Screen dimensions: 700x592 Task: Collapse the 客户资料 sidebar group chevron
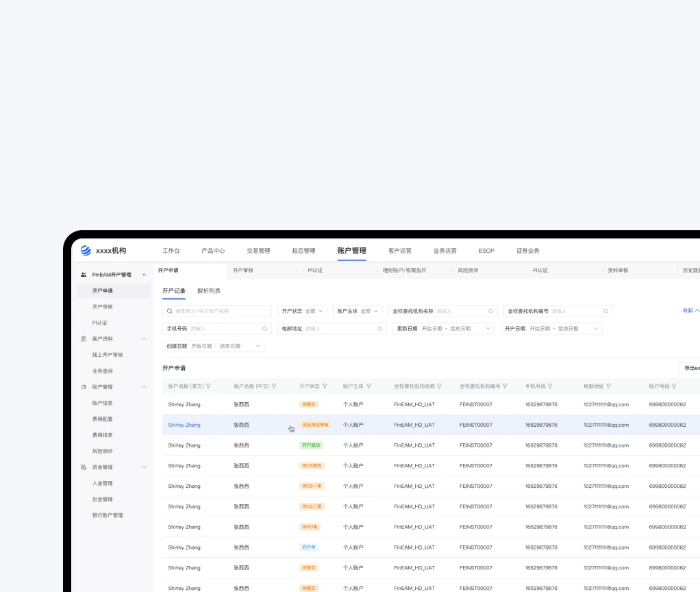click(x=145, y=339)
